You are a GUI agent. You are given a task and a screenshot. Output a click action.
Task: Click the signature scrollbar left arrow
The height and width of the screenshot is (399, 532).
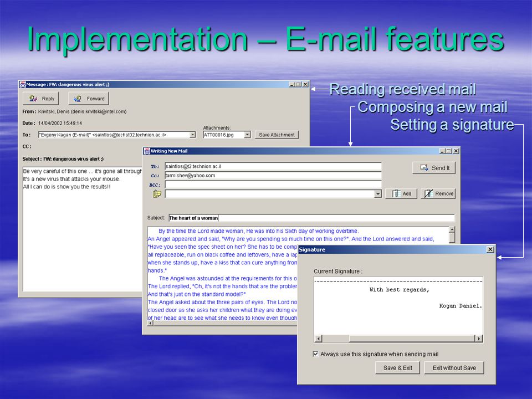click(x=318, y=338)
